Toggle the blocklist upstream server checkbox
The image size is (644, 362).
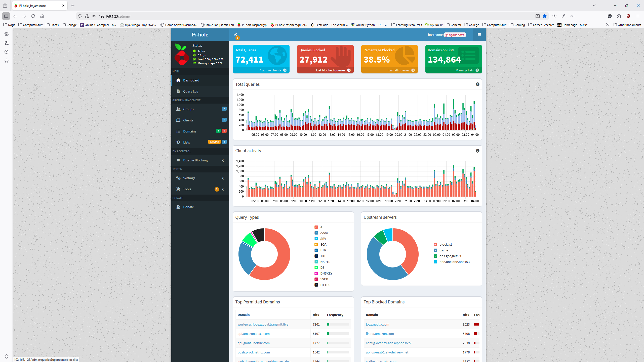tap(435, 244)
